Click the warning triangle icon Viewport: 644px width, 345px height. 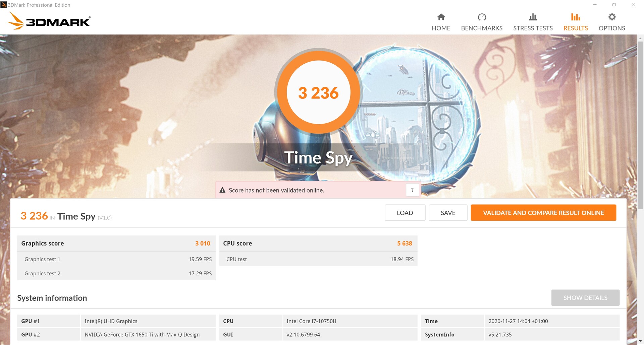click(x=222, y=190)
